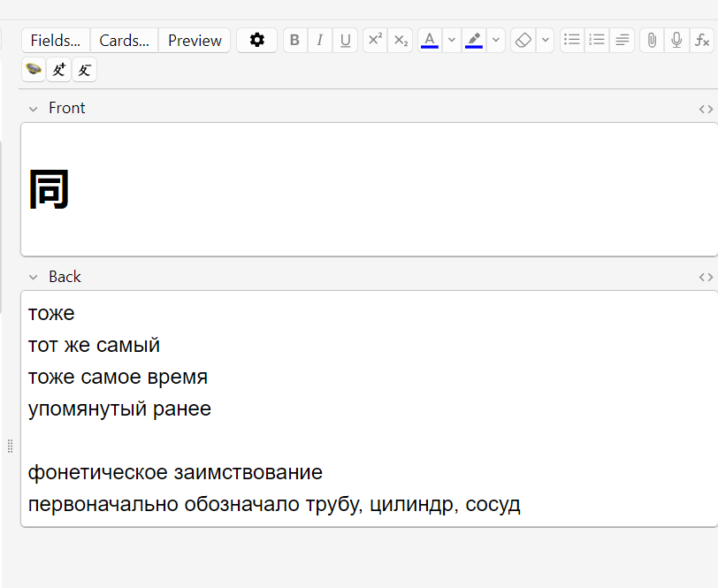Insert an ordered numbered list

pyautogui.click(x=597, y=41)
